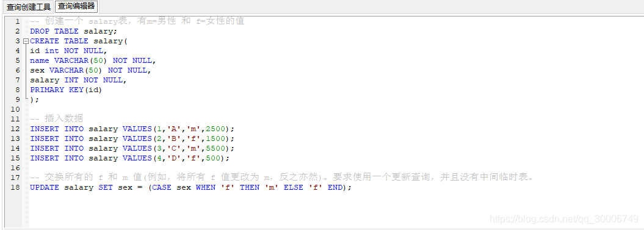644x230 pixels.
Task: Click the 'salary INT NOT NULL,' line
Action: tap(79, 80)
